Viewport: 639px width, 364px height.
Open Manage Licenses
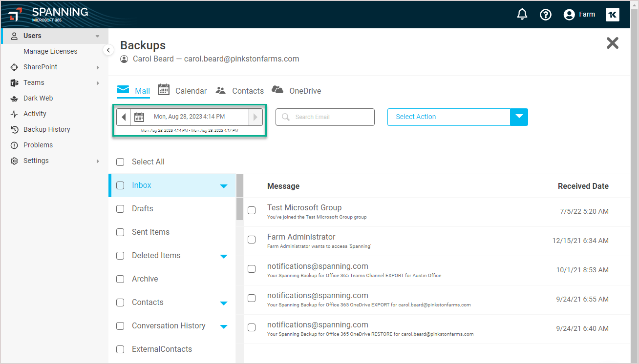(50, 51)
